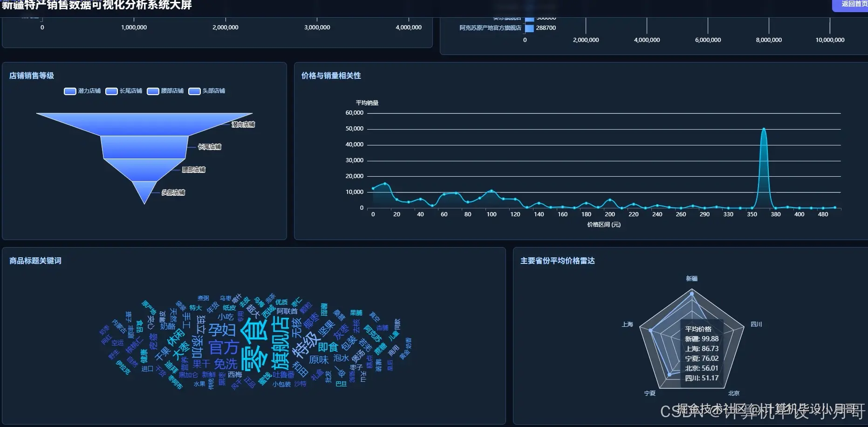Select the 腰部店铺 funnel segment
The image size is (868, 427).
coord(144,169)
